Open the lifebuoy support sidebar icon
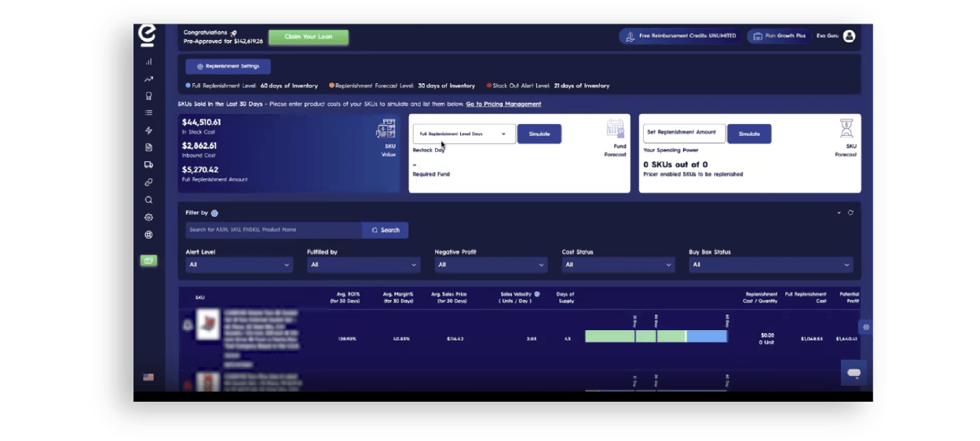Image resolution: width=980 pixels, height=441 pixels. 148,234
